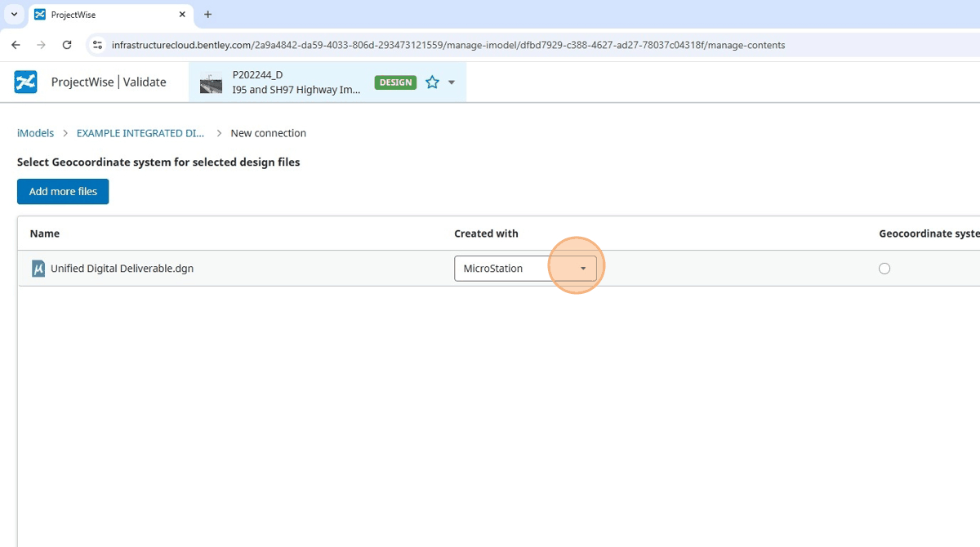Screen dimensions: 980x547
Task: Click the address bar URL field
Action: pyautogui.click(x=448, y=45)
